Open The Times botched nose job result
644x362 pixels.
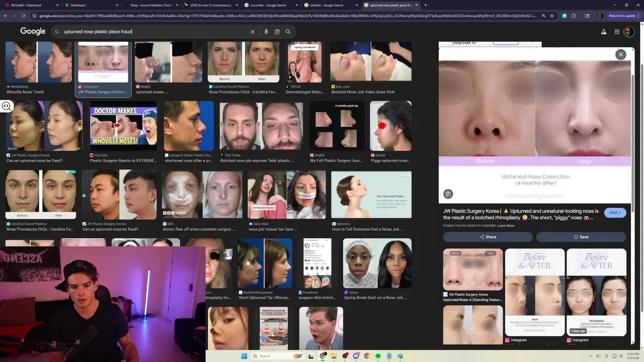click(x=261, y=132)
